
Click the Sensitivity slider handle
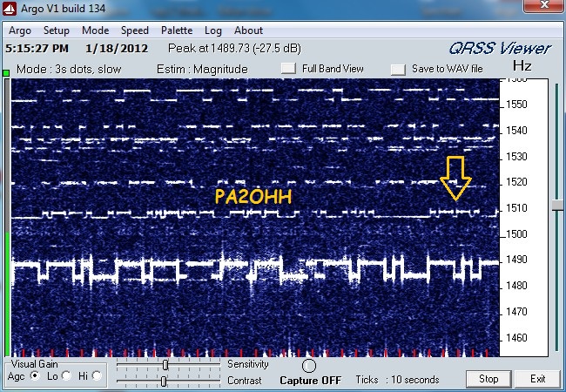(165, 365)
